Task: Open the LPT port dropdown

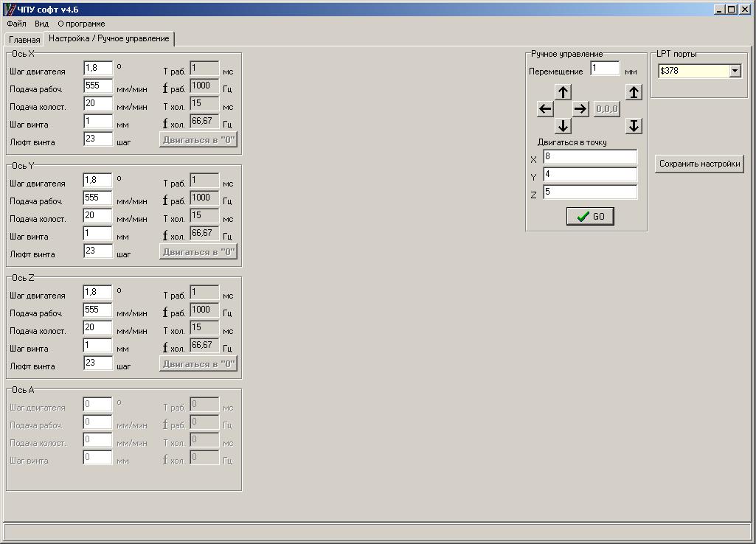Action: point(735,71)
